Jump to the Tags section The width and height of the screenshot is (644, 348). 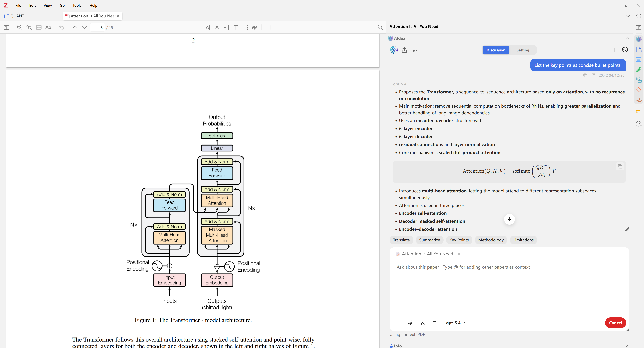tap(638, 90)
